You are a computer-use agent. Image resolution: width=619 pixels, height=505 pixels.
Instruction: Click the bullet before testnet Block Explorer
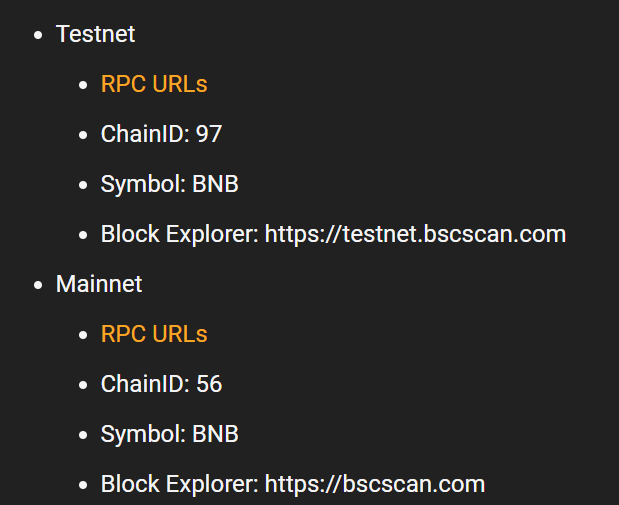(x=83, y=235)
